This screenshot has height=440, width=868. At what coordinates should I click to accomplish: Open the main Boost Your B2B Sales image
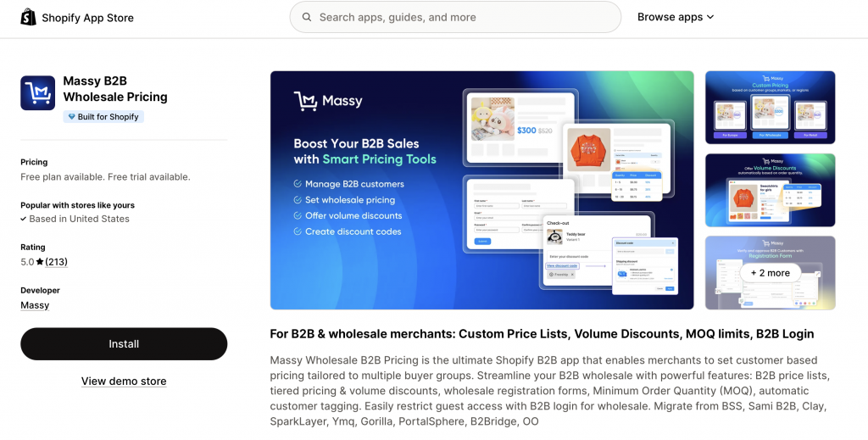pyautogui.click(x=481, y=190)
